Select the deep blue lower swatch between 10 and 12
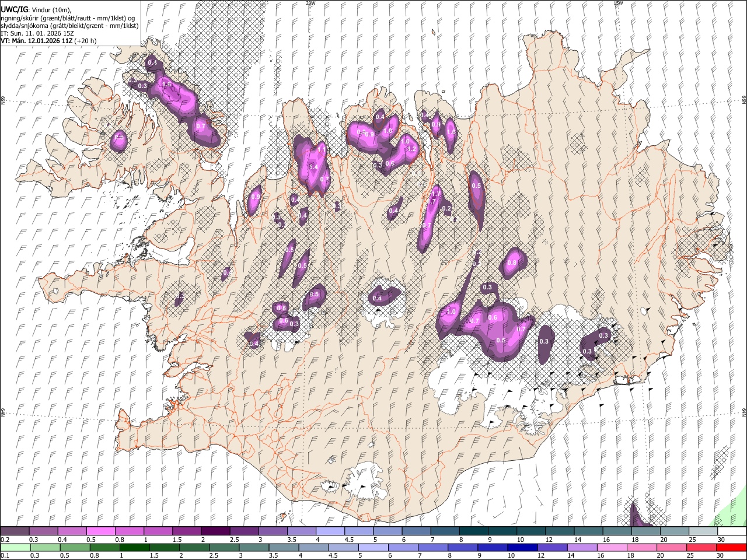Viewport: 747px width, 560px height. click(522, 547)
